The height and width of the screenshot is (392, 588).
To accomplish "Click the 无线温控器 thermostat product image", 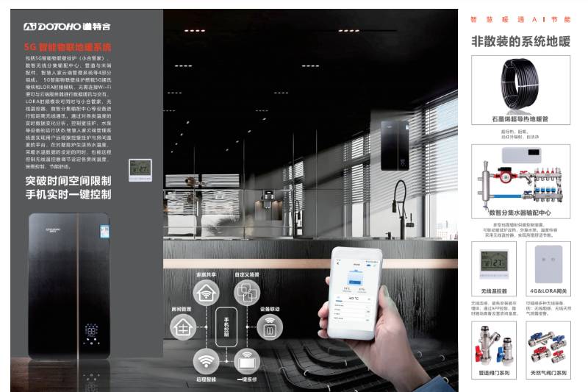I will click(494, 263).
